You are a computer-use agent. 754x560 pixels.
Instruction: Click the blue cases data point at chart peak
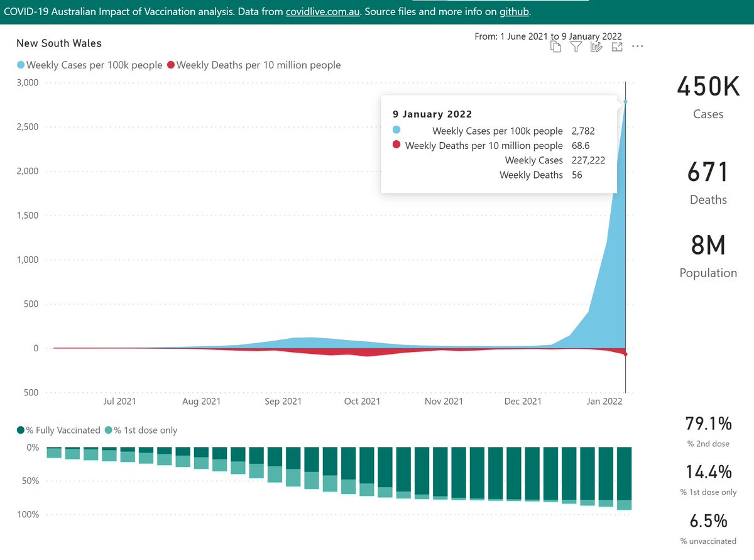625,102
